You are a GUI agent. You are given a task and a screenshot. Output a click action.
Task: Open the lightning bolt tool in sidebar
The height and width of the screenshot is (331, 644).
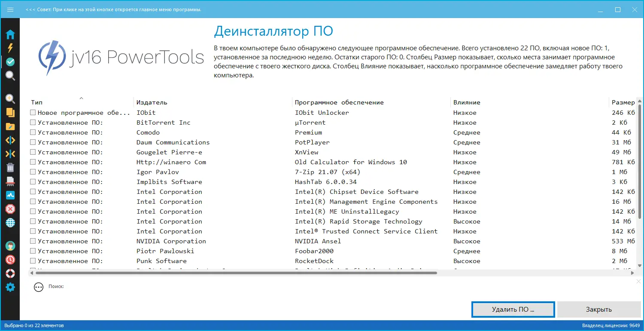click(x=10, y=48)
